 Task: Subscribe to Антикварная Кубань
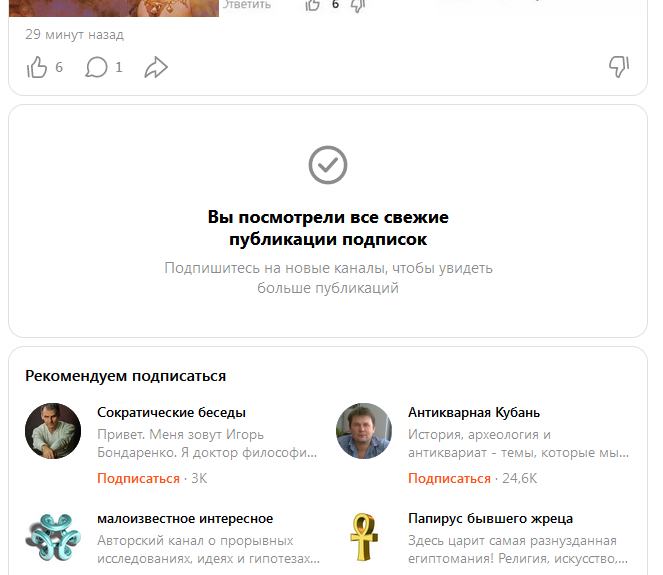coord(449,478)
